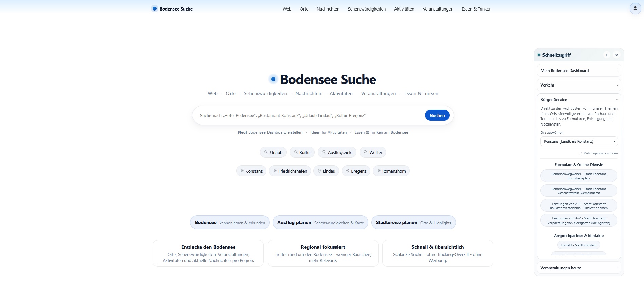Select Essen & Trinken link below title
This screenshot has height=287, width=644.
pos(421,93)
